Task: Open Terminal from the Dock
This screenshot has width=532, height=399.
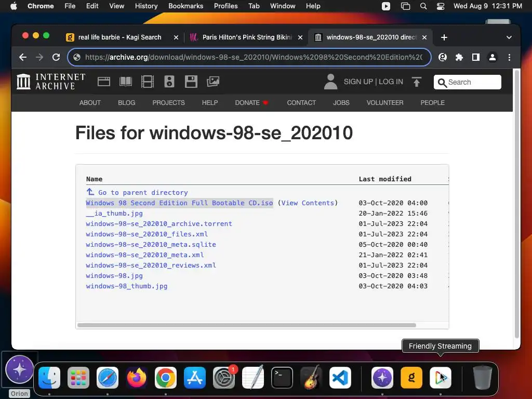Action: (282, 378)
